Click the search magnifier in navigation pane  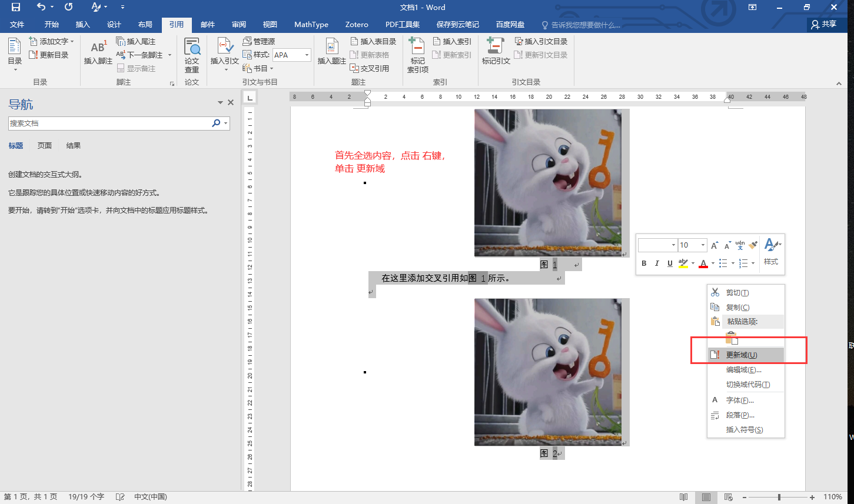pyautogui.click(x=216, y=123)
